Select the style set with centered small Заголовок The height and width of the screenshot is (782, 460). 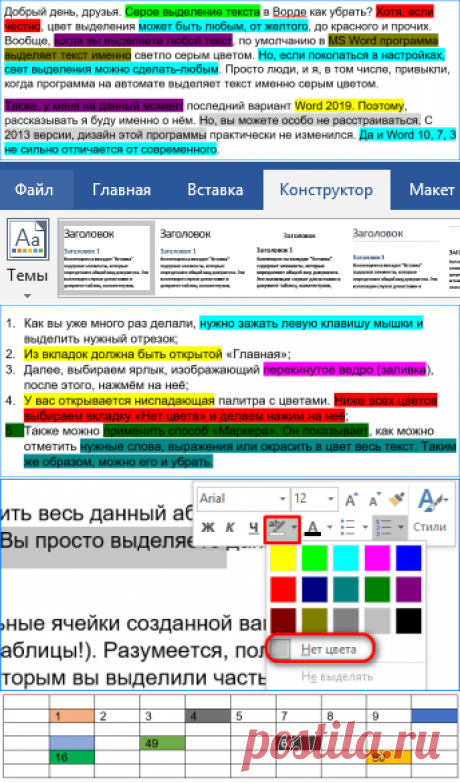pos(299,258)
